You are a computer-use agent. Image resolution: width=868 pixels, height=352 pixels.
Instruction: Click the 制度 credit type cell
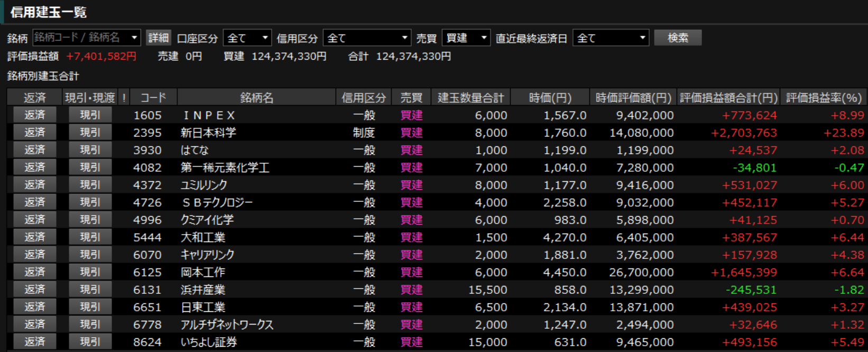point(364,133)
